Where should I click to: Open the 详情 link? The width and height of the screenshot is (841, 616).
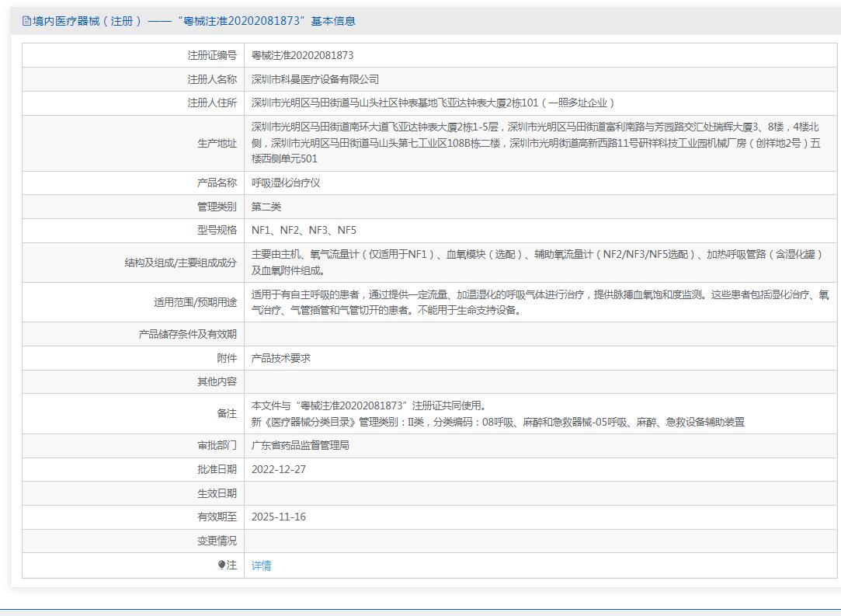click(261, 566)
